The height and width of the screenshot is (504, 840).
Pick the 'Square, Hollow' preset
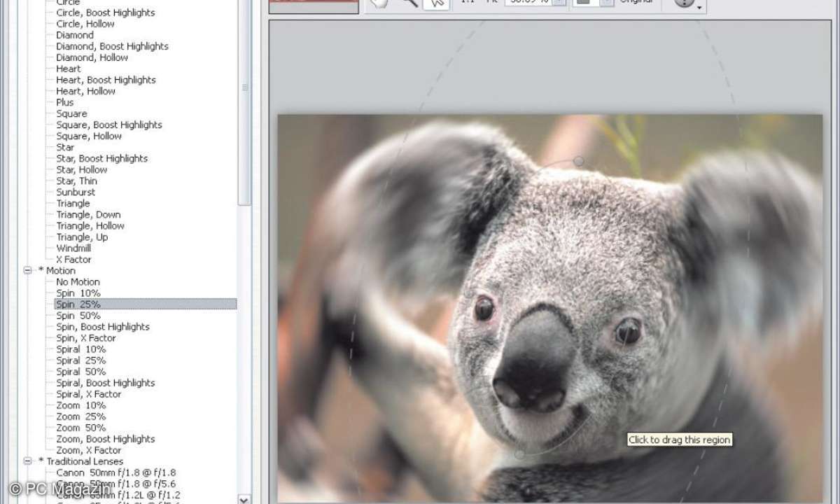tap(89, 136)
